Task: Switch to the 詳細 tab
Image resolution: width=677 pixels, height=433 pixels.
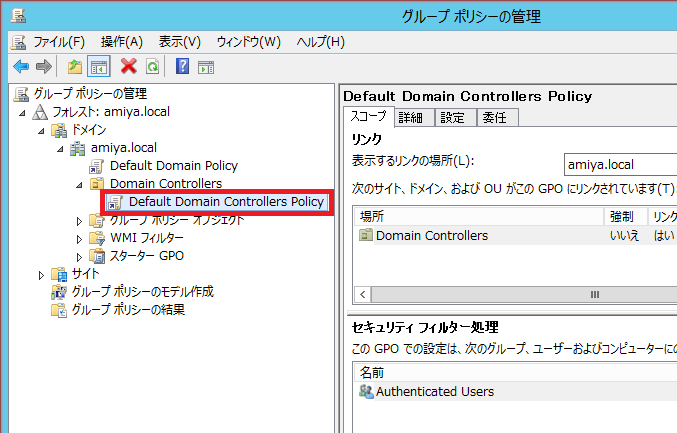Action: [414, 117]
